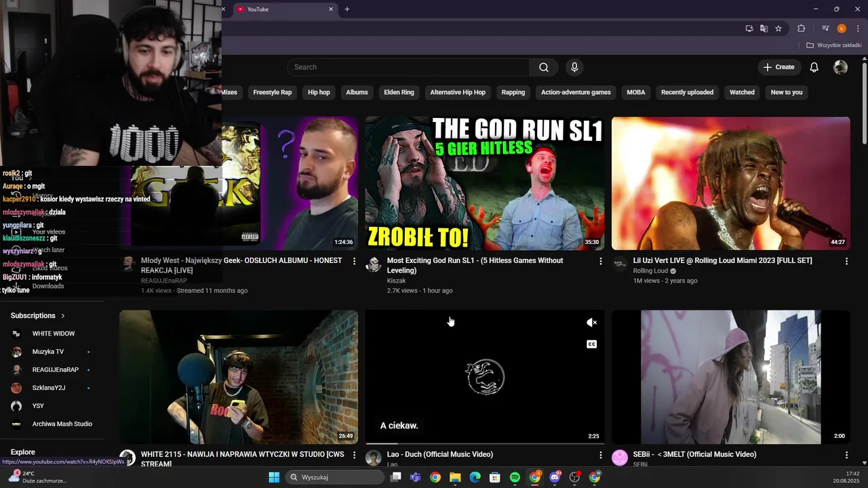Screen dimensions: 868x488
Task: Play Lil Uzi Vert Rolling Loud thumbnail
Action: pos(731,183)
